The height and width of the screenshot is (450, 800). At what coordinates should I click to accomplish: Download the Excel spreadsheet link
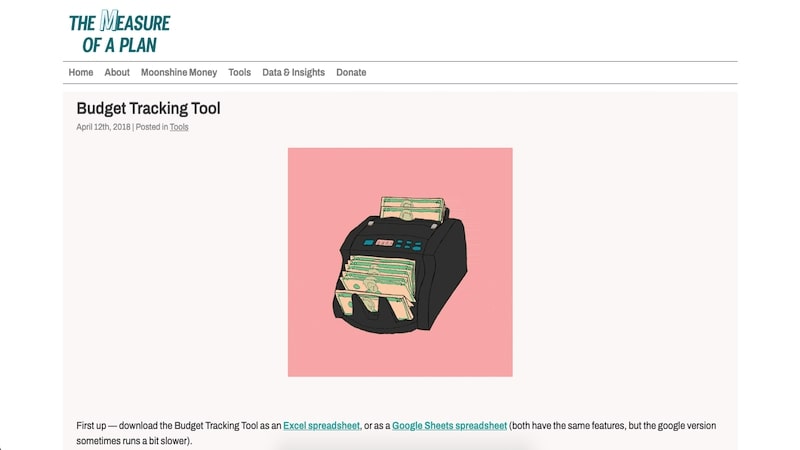tap(321, 426)
